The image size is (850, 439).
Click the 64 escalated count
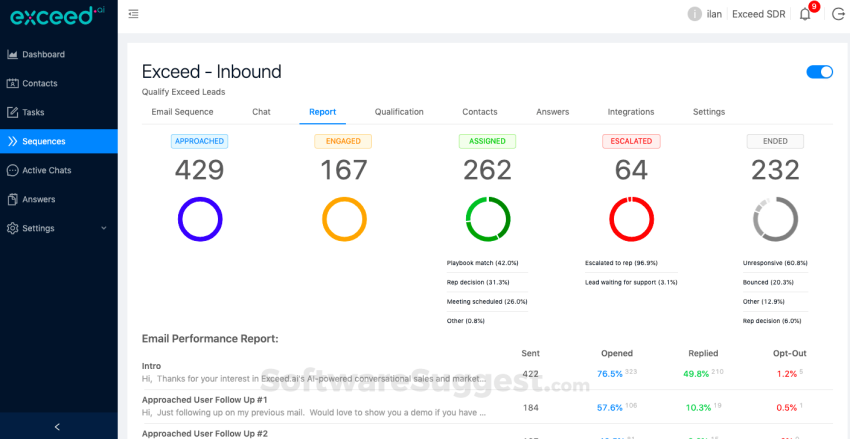[x=631, y=170]
